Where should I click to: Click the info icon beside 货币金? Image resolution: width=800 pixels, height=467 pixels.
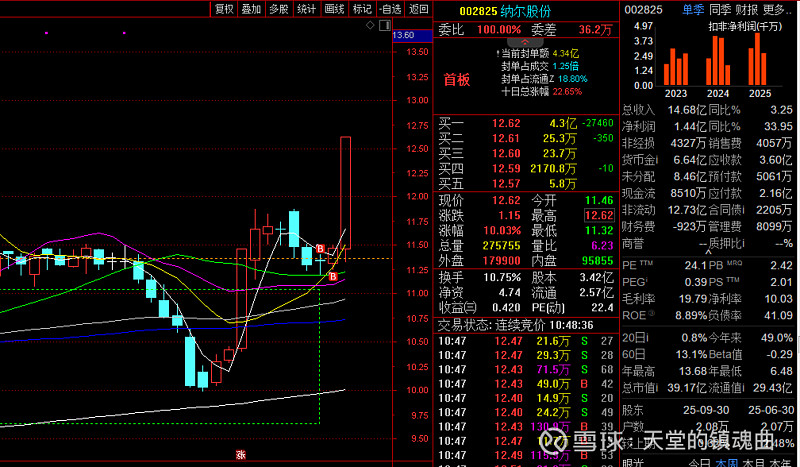click(x=656, y=160)
